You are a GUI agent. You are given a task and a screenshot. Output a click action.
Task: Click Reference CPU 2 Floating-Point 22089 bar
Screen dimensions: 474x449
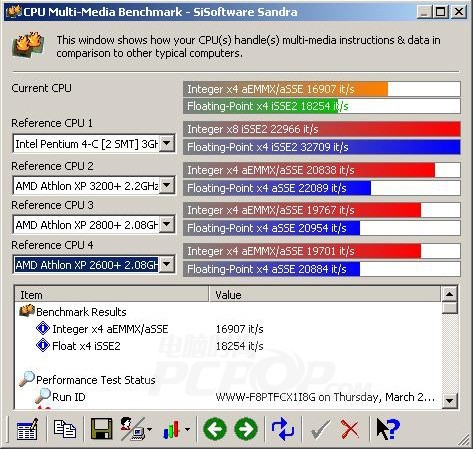coord(322,188)
